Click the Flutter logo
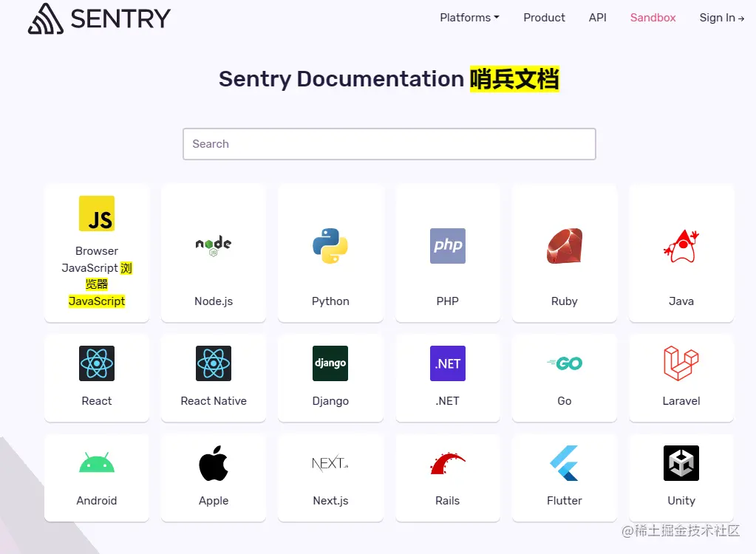 click(x=564, y=462)
